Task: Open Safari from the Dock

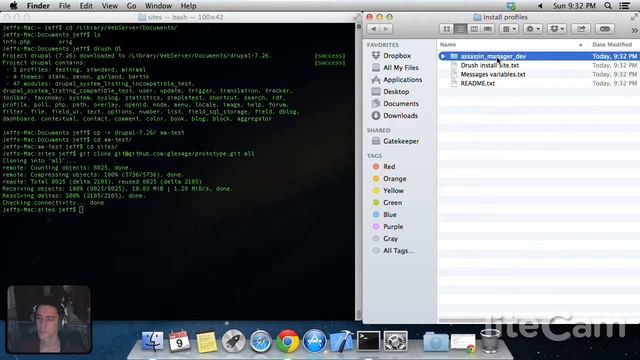Action: click(260, 341)
